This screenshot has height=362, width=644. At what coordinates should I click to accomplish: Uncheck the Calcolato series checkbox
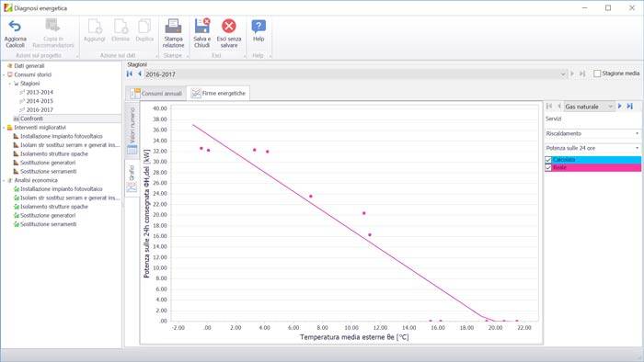[x=548, y=160]
